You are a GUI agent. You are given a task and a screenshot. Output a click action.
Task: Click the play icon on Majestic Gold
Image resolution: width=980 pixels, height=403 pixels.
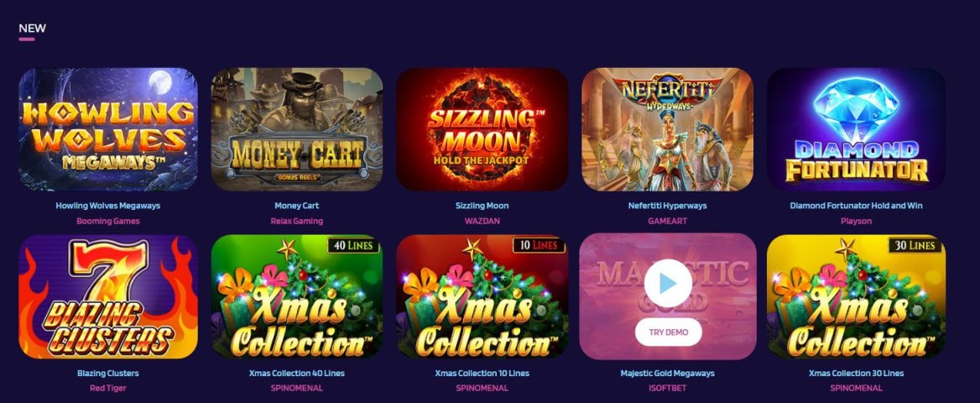[668, 283]
